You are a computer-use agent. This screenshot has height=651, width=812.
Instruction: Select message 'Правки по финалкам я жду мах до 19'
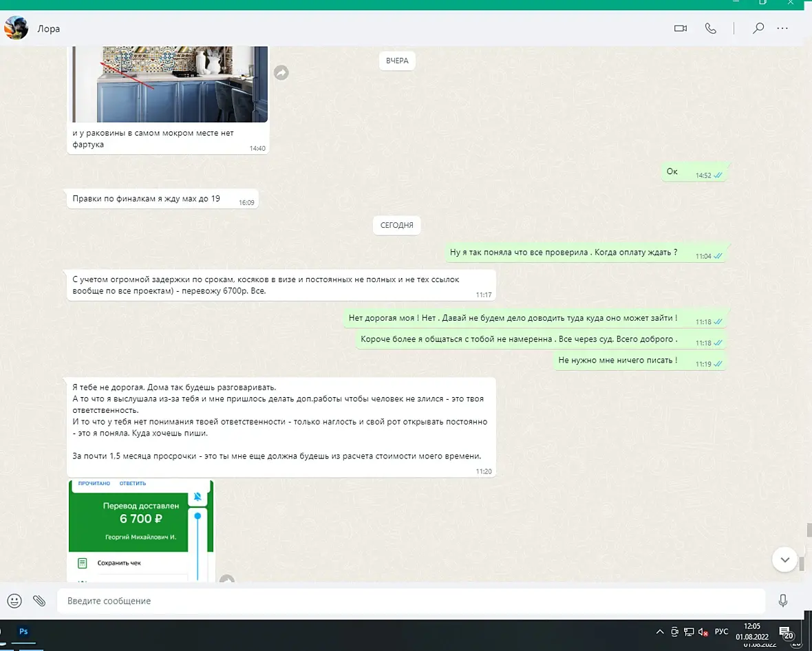[162, 199]
